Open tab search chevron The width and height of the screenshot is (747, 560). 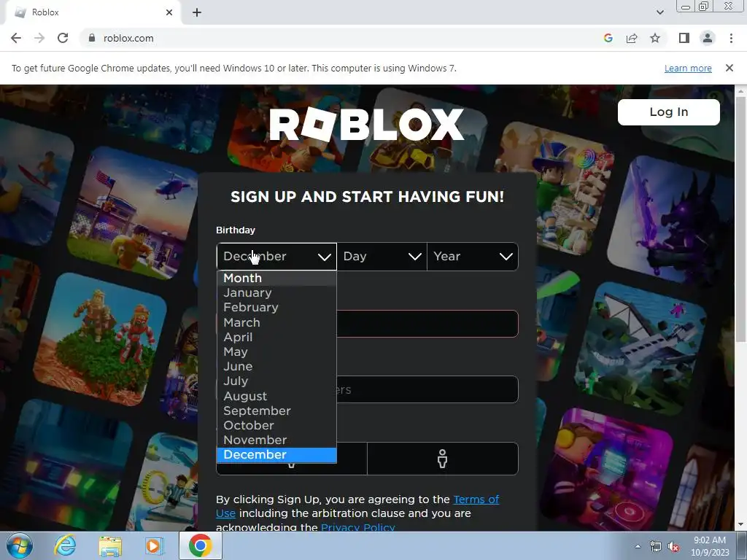pyautogui.click(x=659, y=13)
